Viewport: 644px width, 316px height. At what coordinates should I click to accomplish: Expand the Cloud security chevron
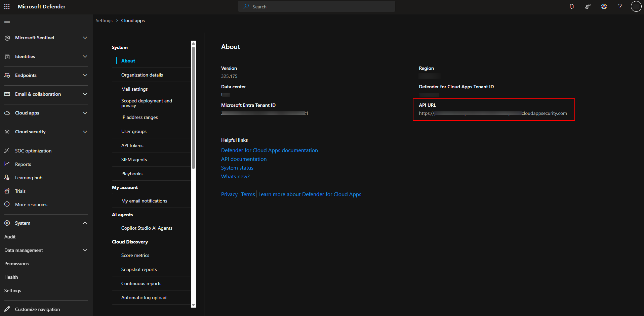point(85,132)
